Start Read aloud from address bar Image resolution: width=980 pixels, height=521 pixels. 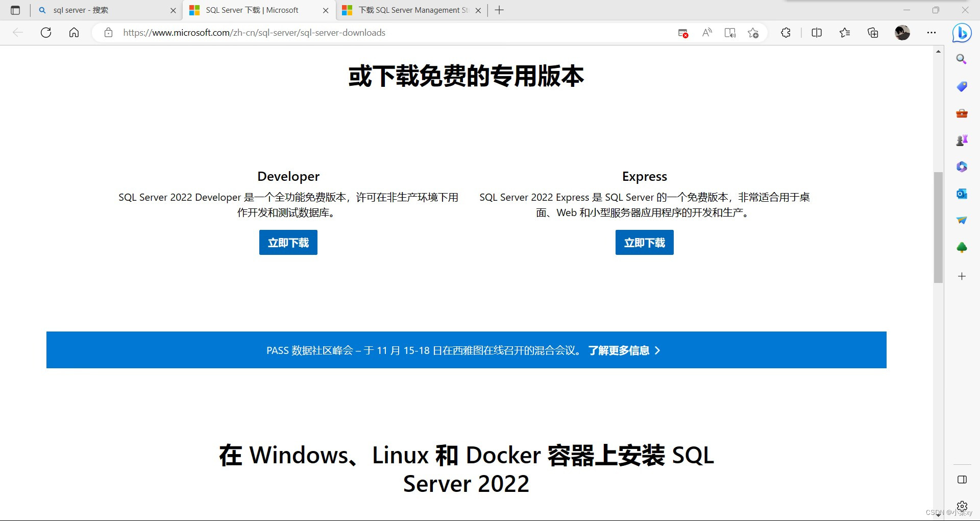click(x=707, y=33)
